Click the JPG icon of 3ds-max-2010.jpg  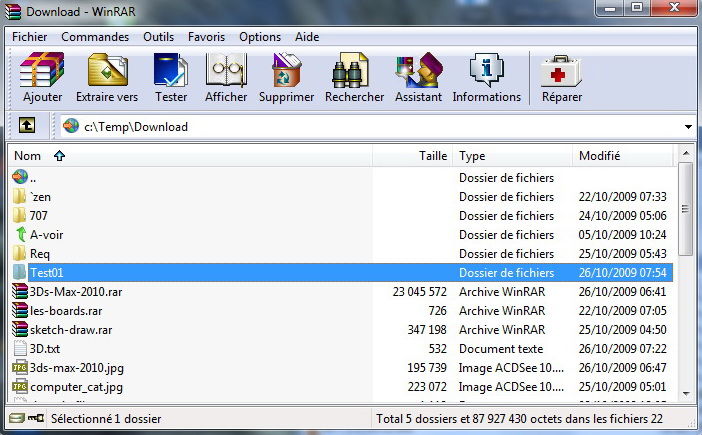(20, 367)
